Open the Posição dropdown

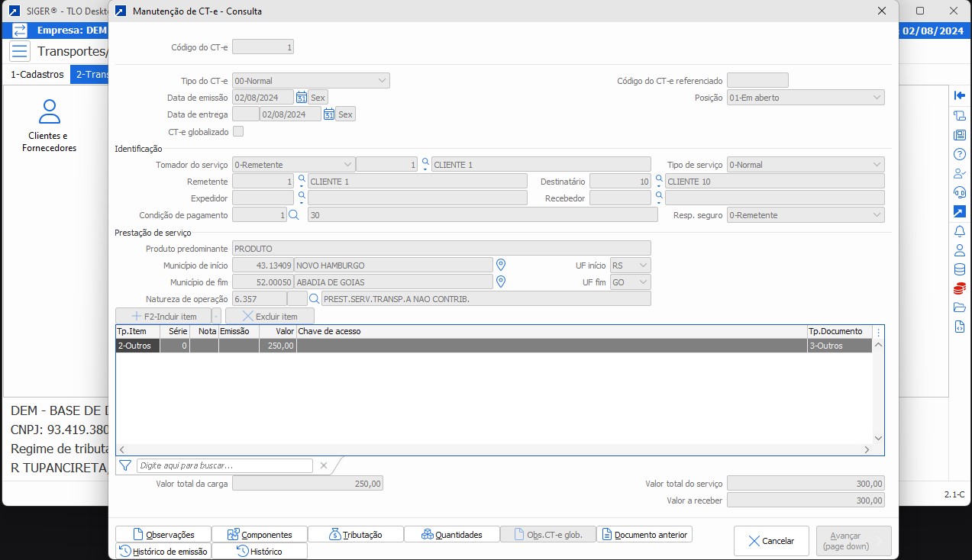(x=876, y=98)
